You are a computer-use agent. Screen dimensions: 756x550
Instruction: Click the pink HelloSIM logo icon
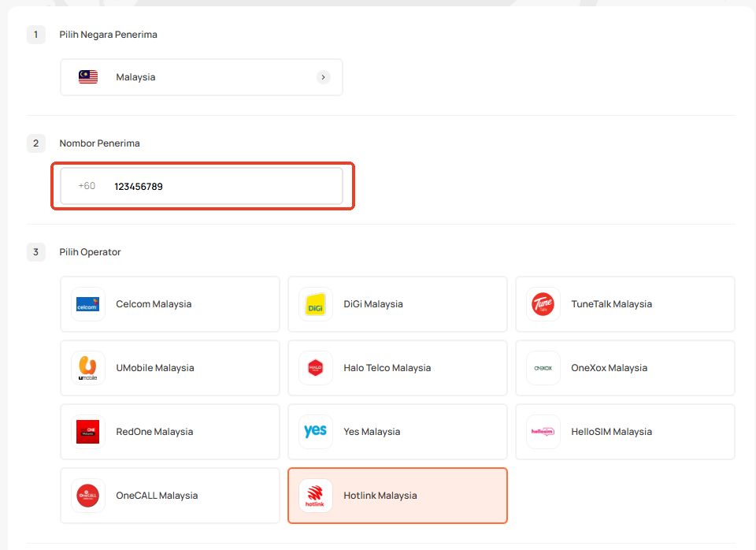tap(543, 432)
